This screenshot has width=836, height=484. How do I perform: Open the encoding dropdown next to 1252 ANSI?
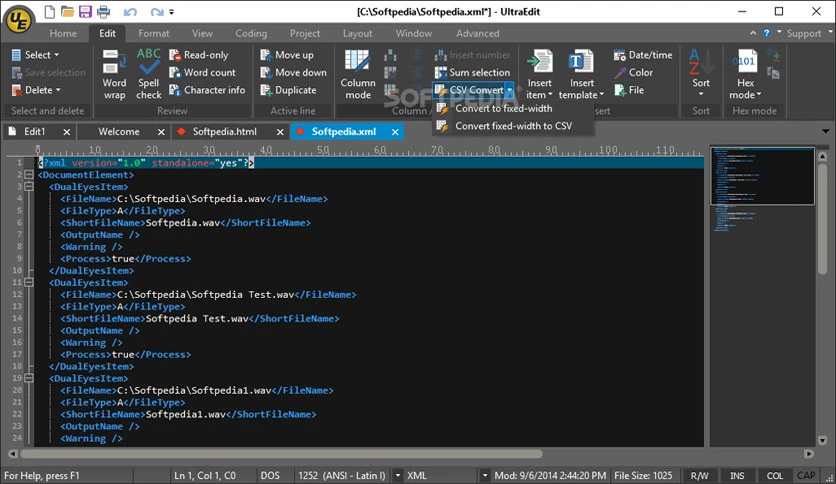coord(397,475)
